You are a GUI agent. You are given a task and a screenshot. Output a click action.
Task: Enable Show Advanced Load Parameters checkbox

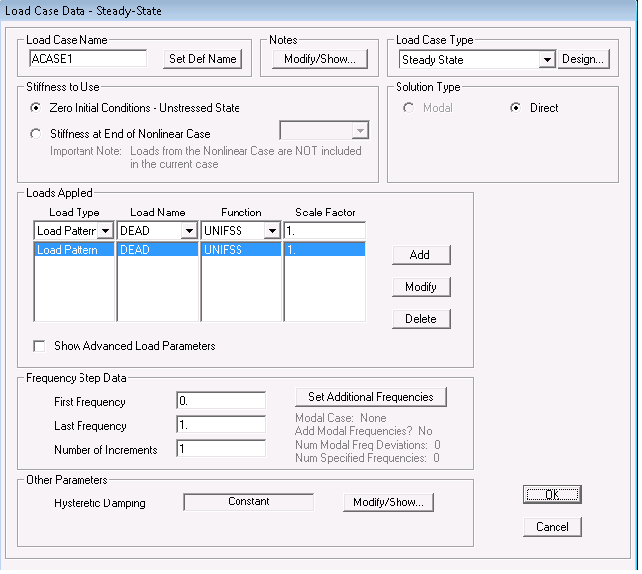pyautogui.click(x=40, y=346)
